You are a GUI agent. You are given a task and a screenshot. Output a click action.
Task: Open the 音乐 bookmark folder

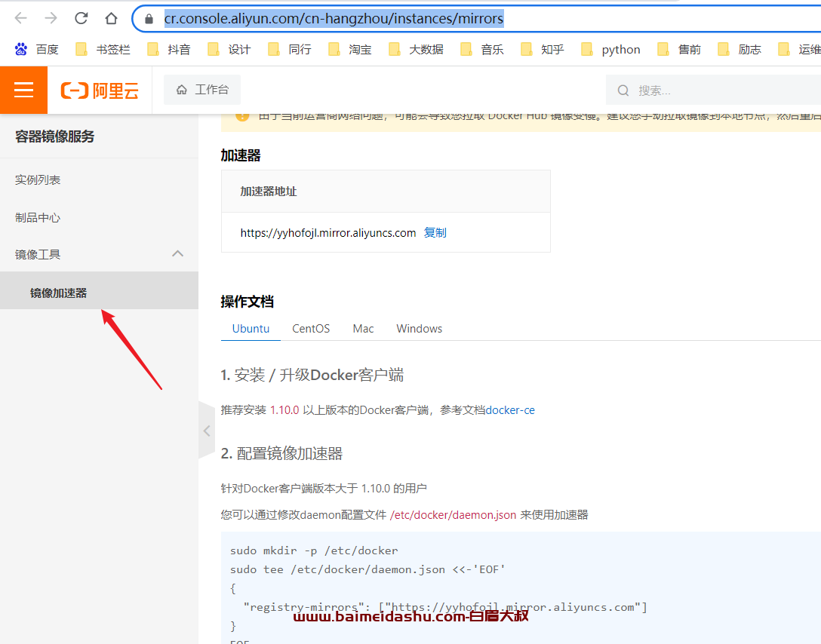tap(481, 49)
